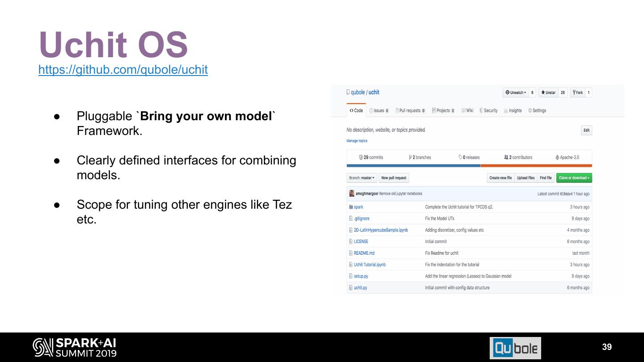Click the commits clock icon showing 29 commits
This screenshot has height=362, width=644.
362,157
